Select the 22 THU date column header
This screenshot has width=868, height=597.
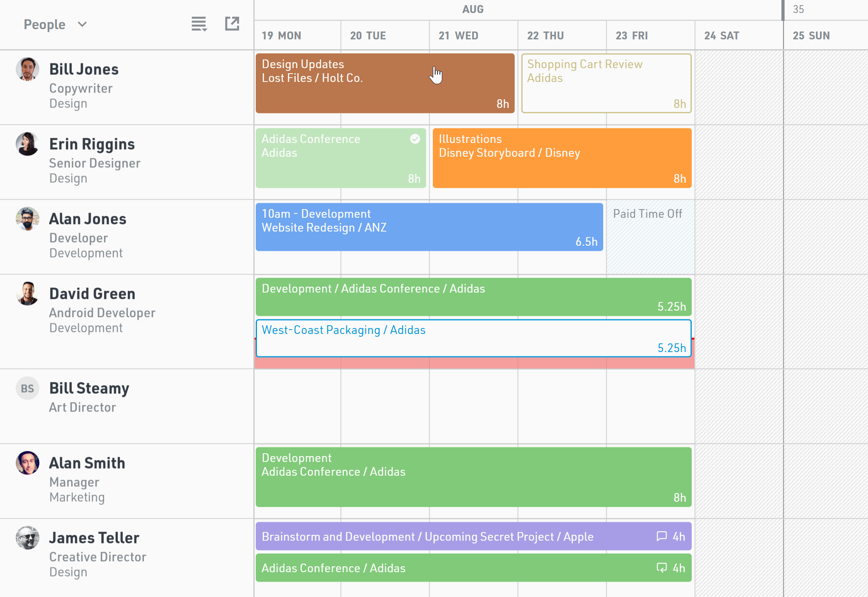[545, 35]
